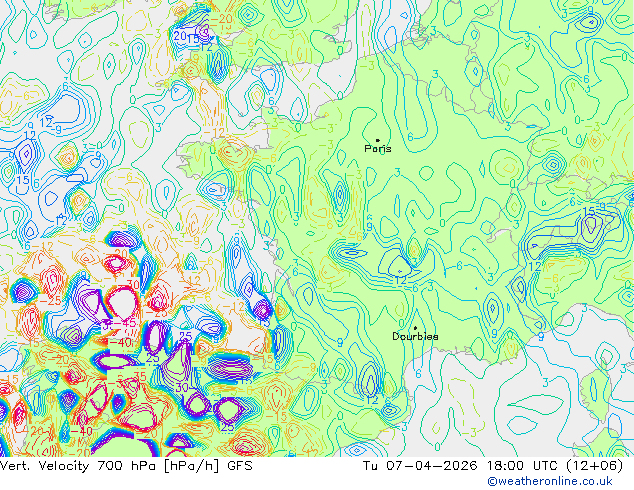The height and width of the screenshot is (490, 634).
Task: Click the weatheronline.co.uk copyright text
Action: point(550,481)
